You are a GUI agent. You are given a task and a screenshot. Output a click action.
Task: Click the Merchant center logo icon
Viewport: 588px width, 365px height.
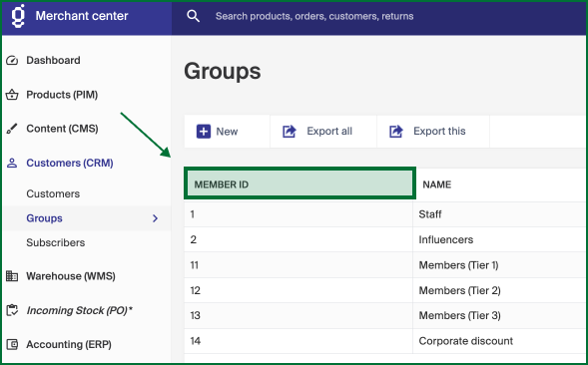[x=18, y=16]
